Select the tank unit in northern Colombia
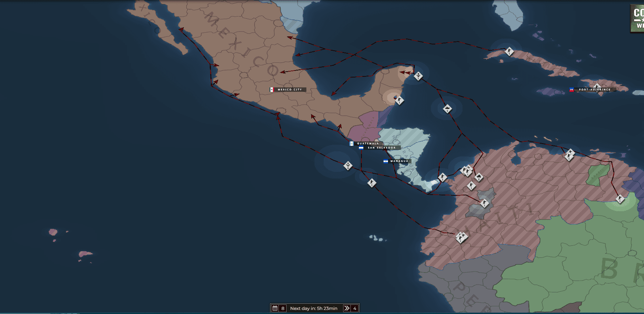The height and width of the screenshot is (314, 644). click(478, 177)
